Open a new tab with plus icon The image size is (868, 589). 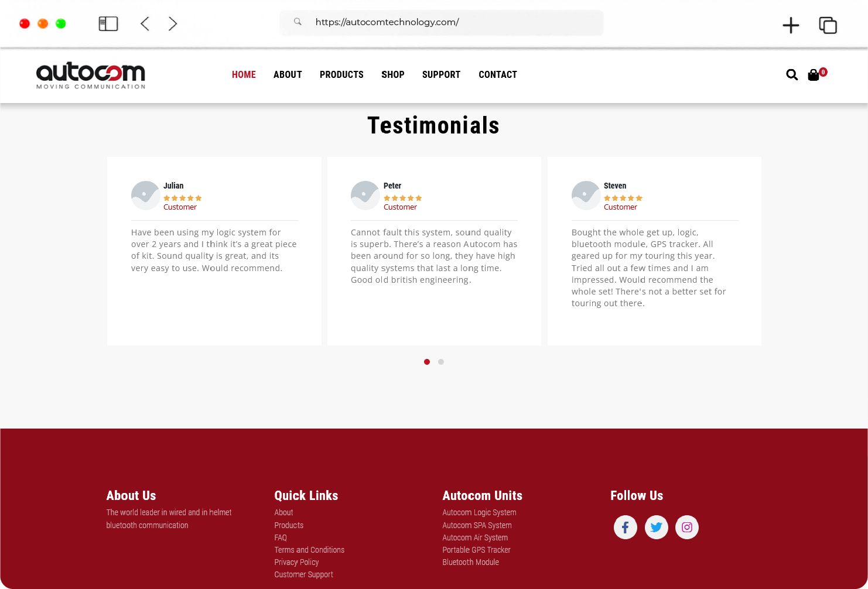(x=791, y=25)
